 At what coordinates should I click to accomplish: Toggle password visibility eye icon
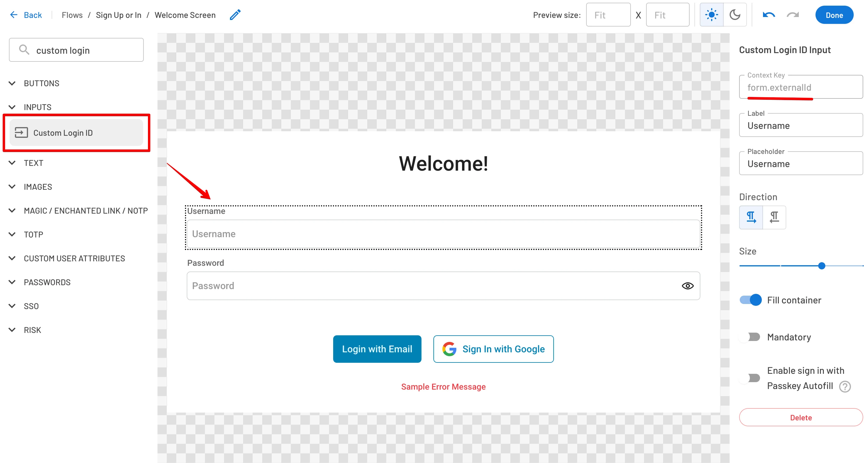point(688,286)
